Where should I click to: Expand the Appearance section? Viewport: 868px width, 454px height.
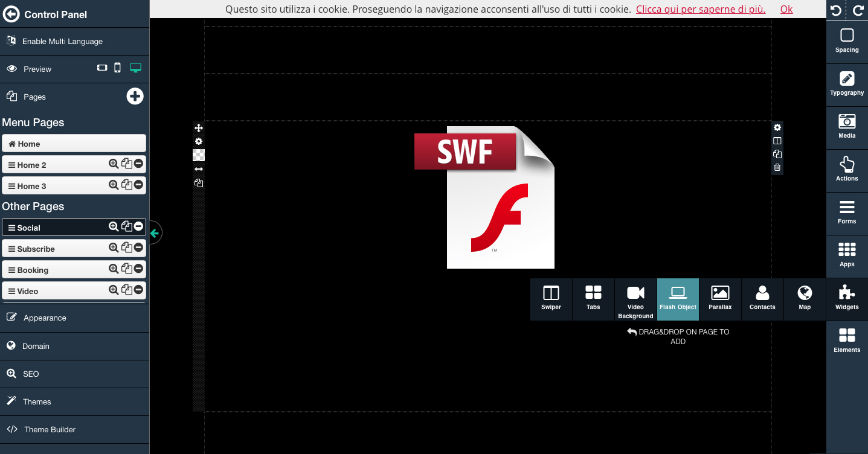click(74, 318)
